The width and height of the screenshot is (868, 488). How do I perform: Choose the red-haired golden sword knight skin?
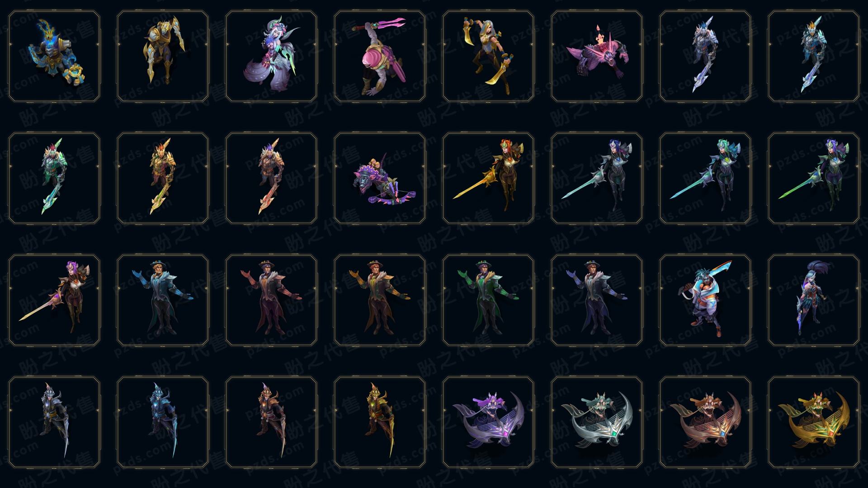pyautogui.click(x=488, y=178)
